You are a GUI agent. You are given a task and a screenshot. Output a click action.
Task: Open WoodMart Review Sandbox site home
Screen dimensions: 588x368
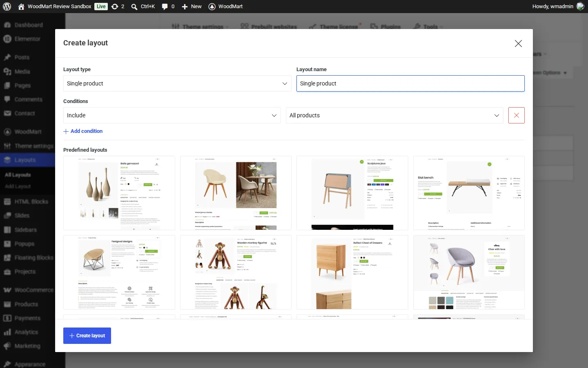(x=55, y=7)
